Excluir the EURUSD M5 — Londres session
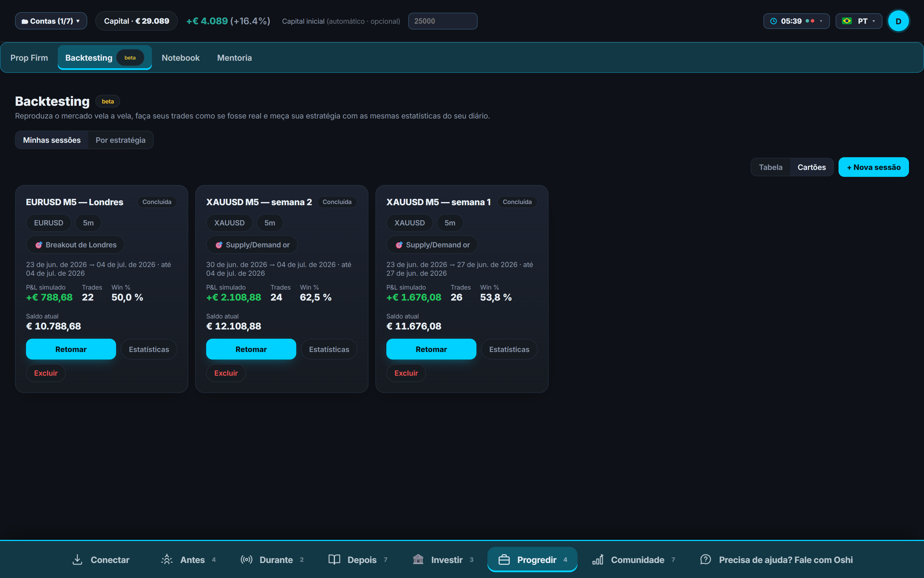This screenshot has height=578, width=924. (x=45, y=373)
